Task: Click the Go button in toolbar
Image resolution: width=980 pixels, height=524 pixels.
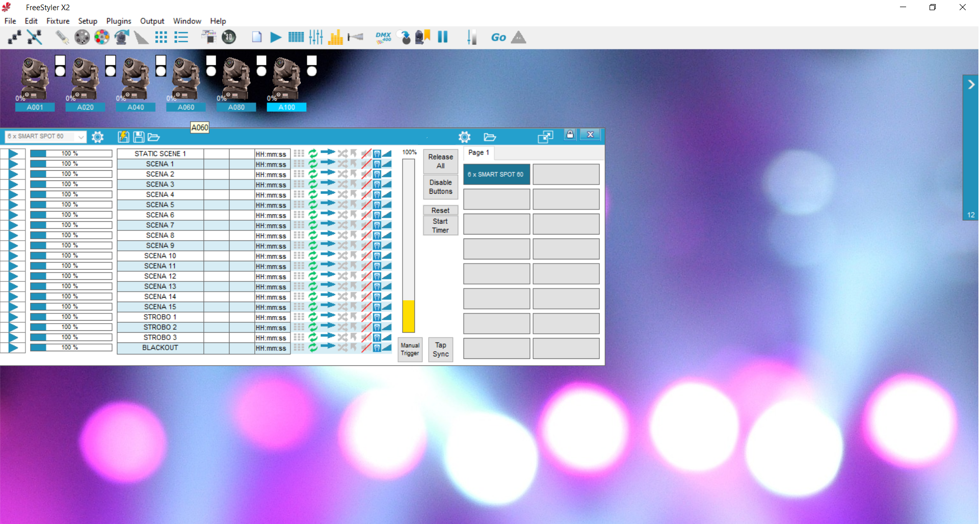Action: click(x=498, y=37)
